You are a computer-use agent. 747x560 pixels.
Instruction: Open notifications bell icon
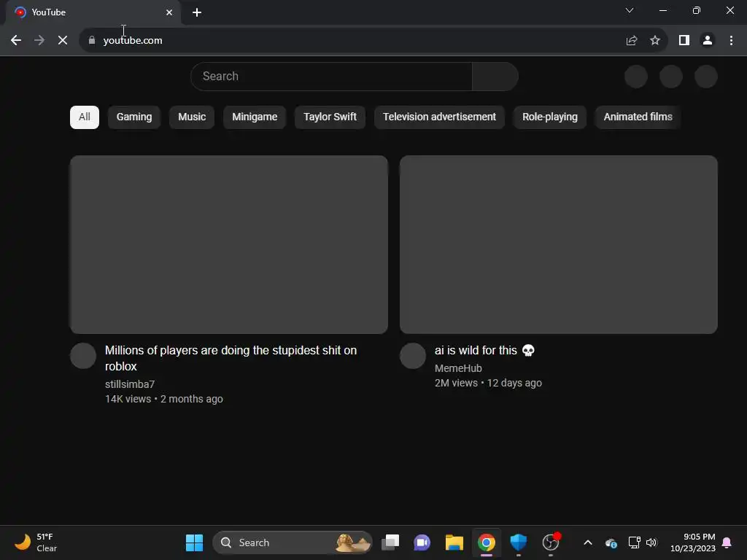pos(727,542)
